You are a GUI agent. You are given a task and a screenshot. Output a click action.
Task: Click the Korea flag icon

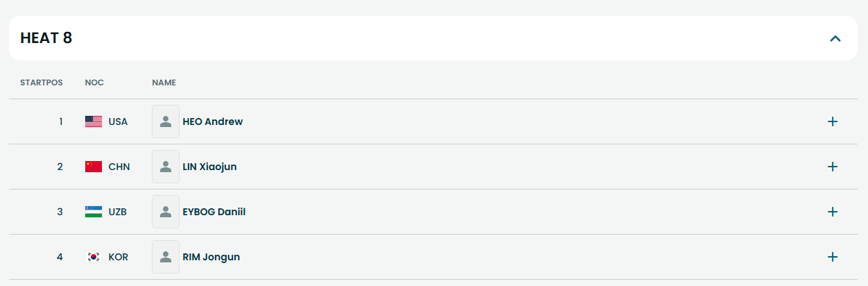pos(94,257)
